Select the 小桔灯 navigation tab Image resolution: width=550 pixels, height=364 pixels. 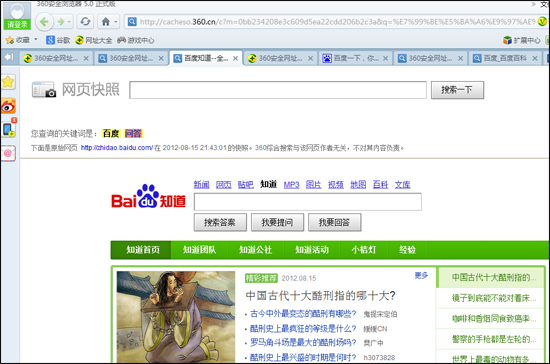point(364,250)
